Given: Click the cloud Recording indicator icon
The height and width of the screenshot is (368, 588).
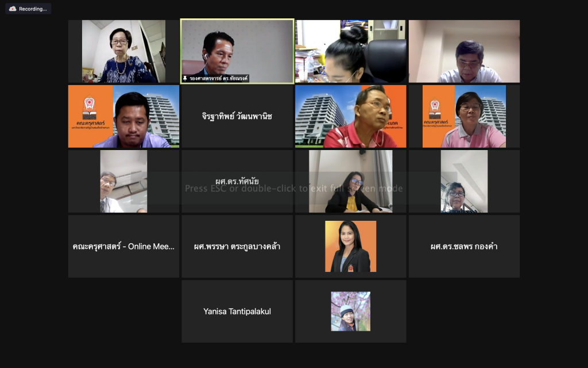Looking at the screenshot, I should point(13,9).
